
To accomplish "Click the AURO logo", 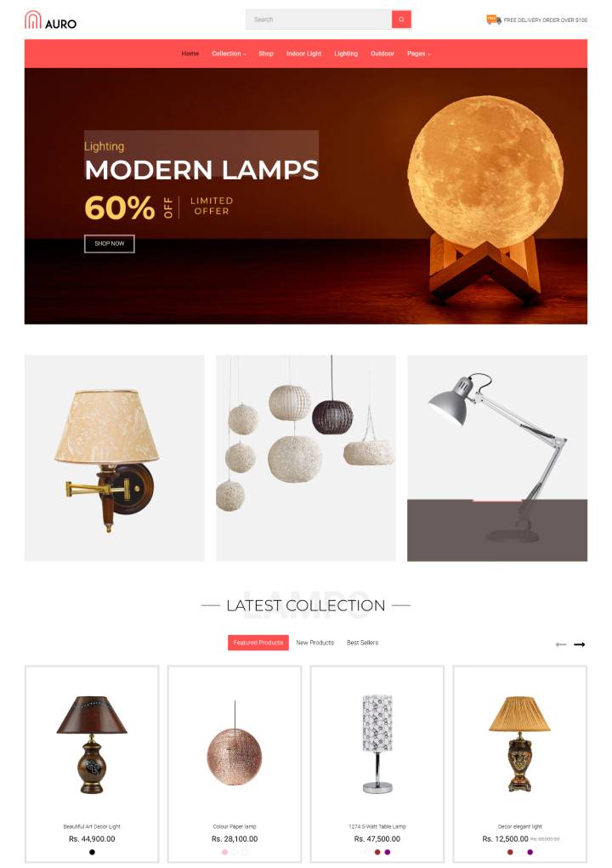I will pos(51,20).
